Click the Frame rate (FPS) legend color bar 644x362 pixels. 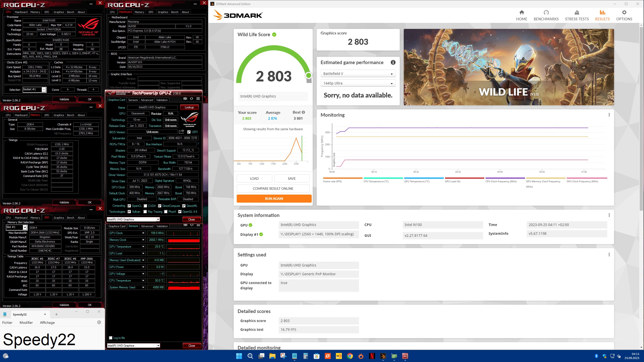pos(343,178)
